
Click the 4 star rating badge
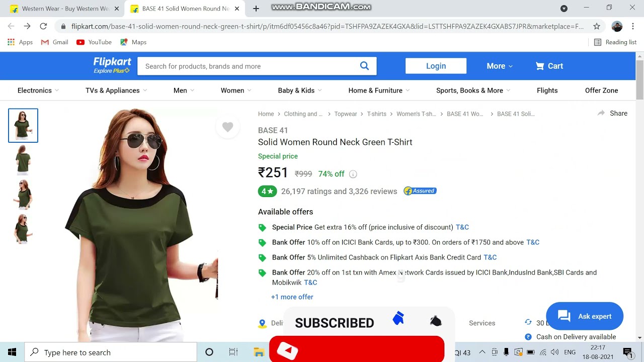pyautogui.click(x=267, y=191)
